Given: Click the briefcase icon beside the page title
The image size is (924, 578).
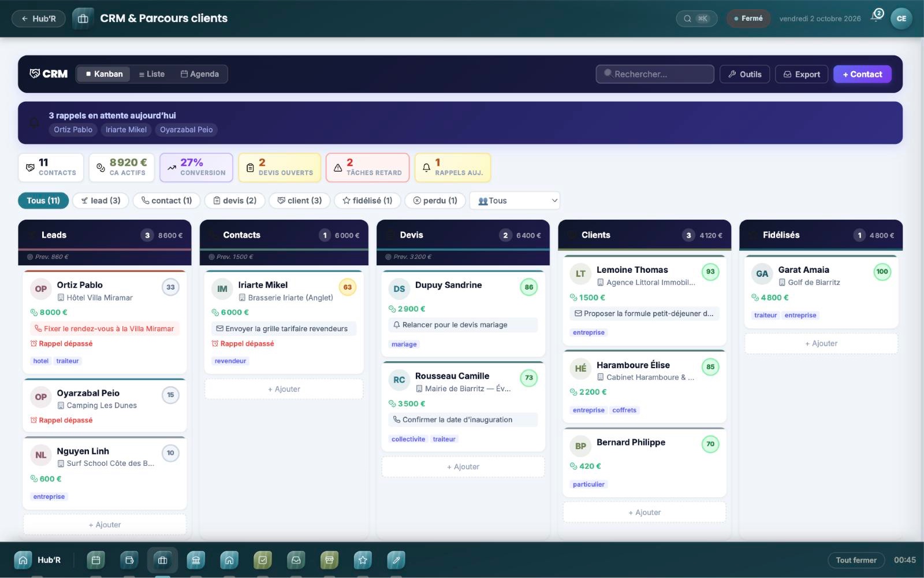Looking at the screenshot, I should [x=83, y=18].
